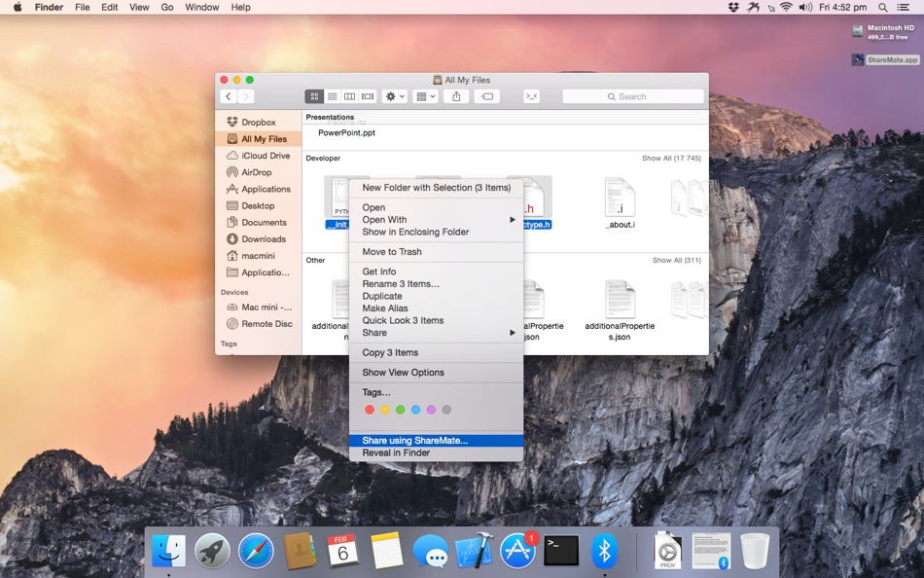
Task: Expand the Open With submenu
Action: [436, 219]
